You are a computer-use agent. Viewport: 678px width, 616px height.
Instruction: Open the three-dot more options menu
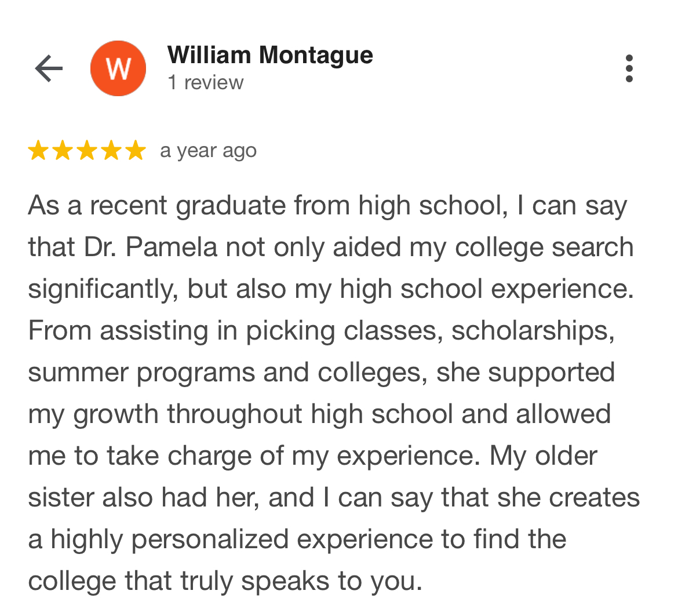pos(629,69)
